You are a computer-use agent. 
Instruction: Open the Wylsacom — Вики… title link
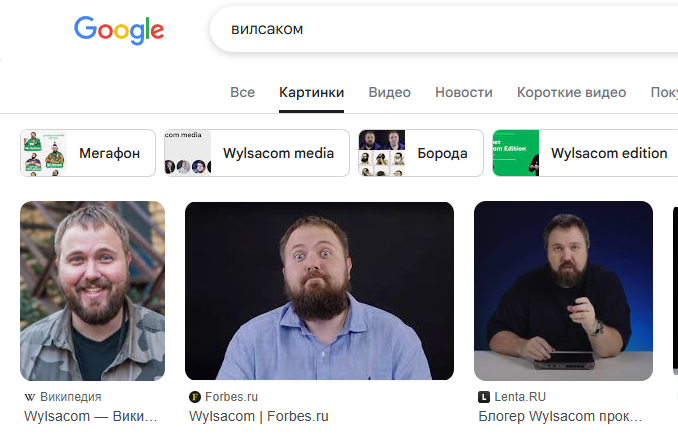point(90,416)
